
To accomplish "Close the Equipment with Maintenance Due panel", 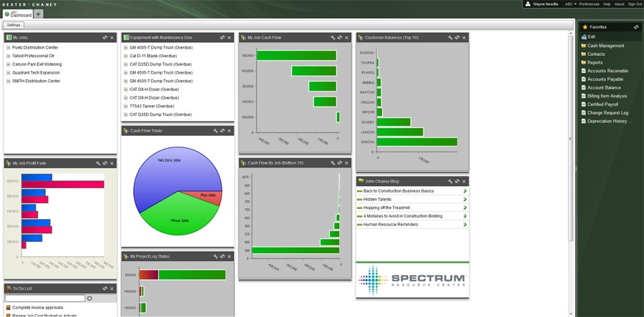I will [230, 37].
